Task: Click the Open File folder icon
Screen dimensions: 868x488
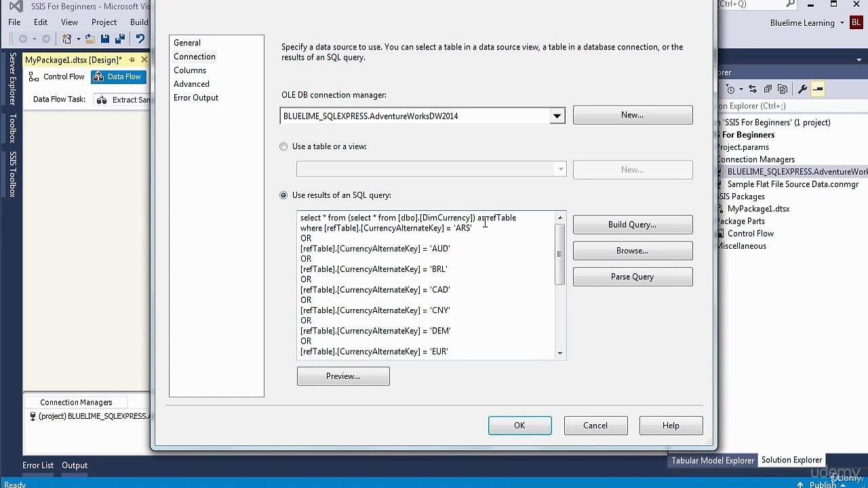Action: tap(90, 39)
